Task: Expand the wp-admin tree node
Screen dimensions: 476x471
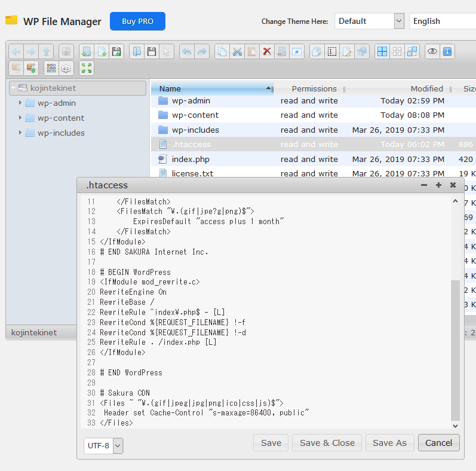Action: pos(20,103)
